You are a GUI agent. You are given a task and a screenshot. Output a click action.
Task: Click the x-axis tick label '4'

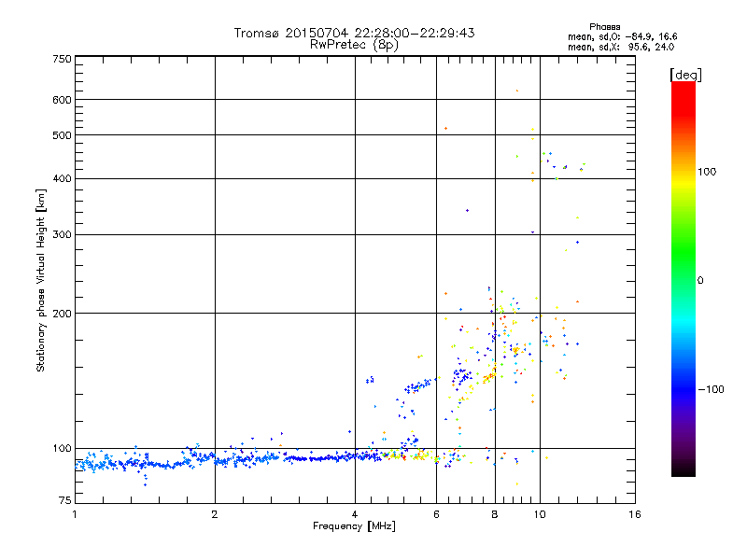point(355,514)
